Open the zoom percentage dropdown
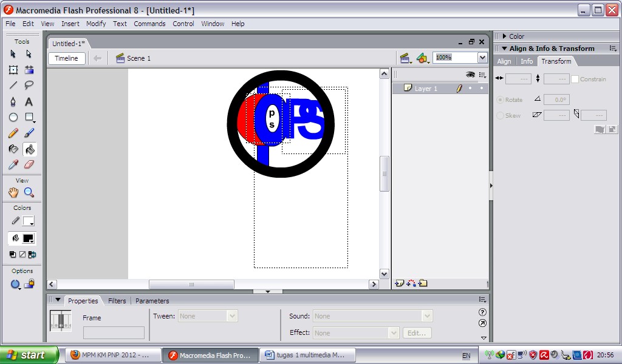 click(x=482, y=58)
